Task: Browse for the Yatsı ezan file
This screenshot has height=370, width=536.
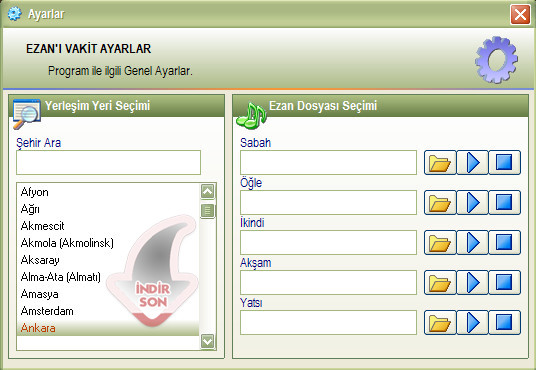Action: pos(440,322)
